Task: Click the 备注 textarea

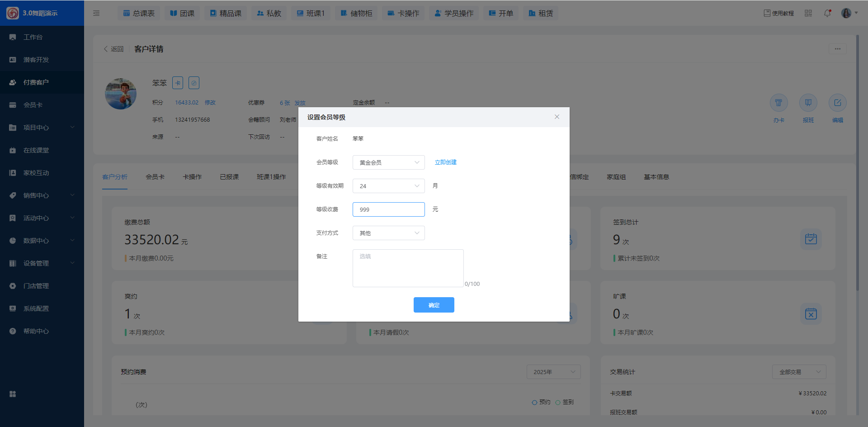Action: pos(408,268)
